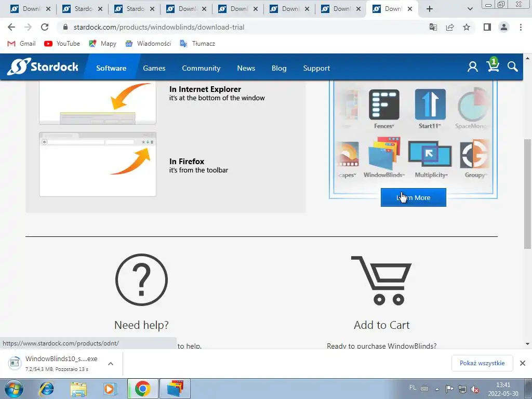Image resolution: width=532 pixels, height=399 pixels.
Task: Open the Mapy bookmark
Action: tap(102, 44)
